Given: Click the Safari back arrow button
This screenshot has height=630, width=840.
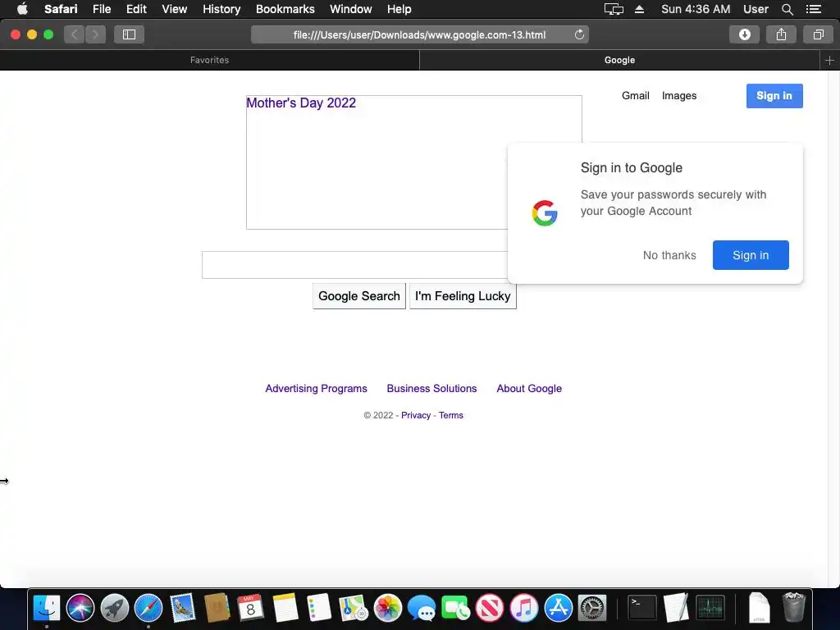Looking at the screenshot, I should [75, 34].
